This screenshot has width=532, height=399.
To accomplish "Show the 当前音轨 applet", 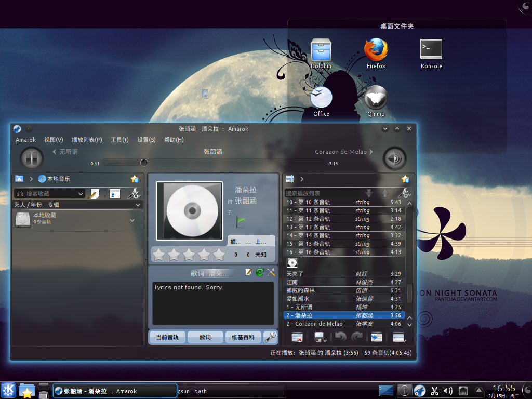I will (x=167, y=337).
